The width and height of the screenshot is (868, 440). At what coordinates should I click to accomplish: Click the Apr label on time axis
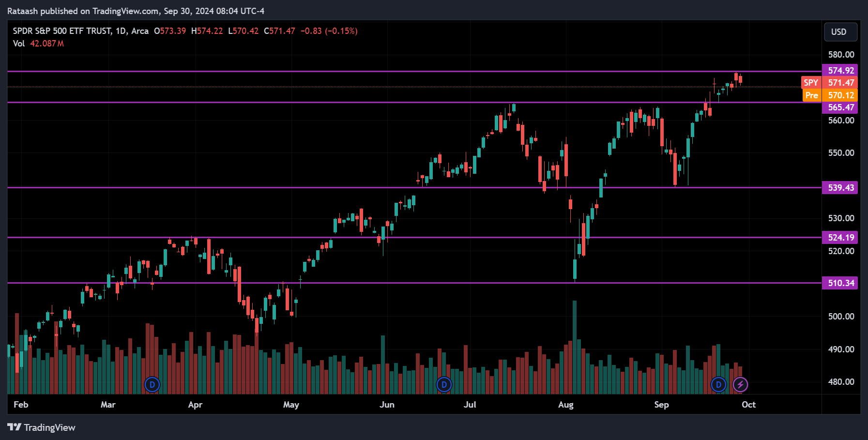point(195,405)
